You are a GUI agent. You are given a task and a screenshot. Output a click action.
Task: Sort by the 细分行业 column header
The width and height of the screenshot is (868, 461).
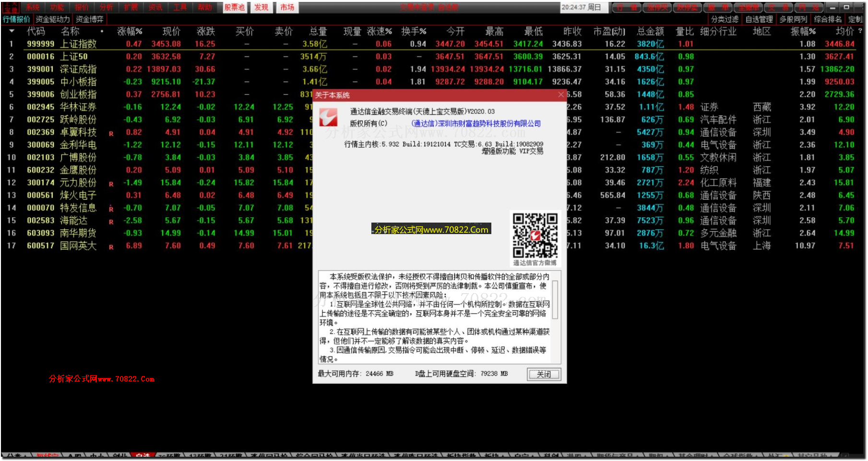pos(718,31)
